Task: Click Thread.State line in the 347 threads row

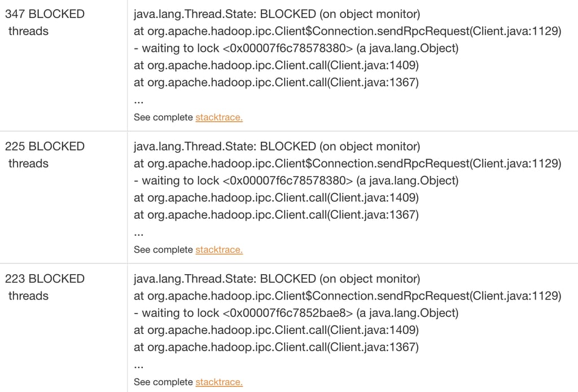Action: point(277,14)
